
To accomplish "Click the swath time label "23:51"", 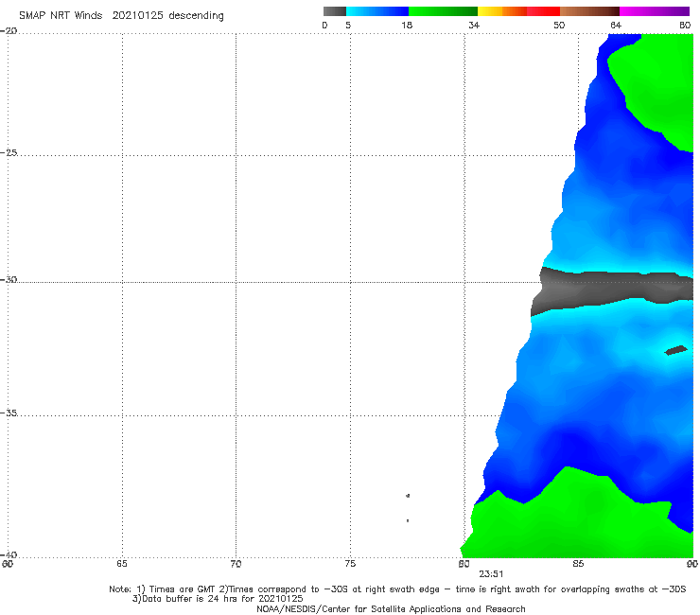I will [x=491, y=574].
